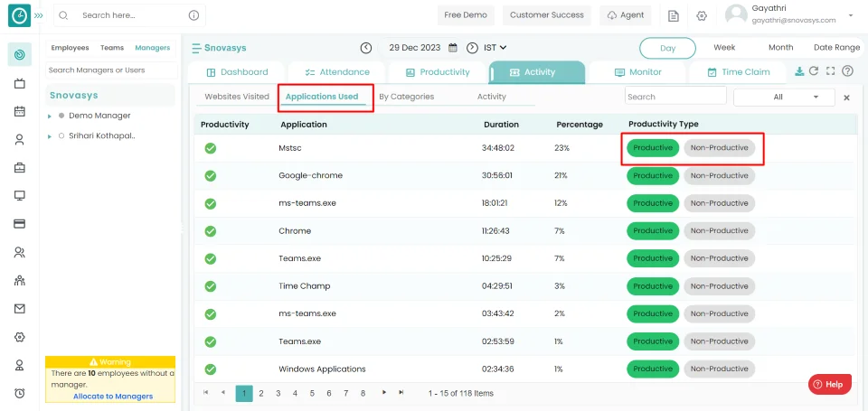Screen dimensions: 868x411
Task: Open the calendar picker beside the date
Action: (x=453, y=48)
